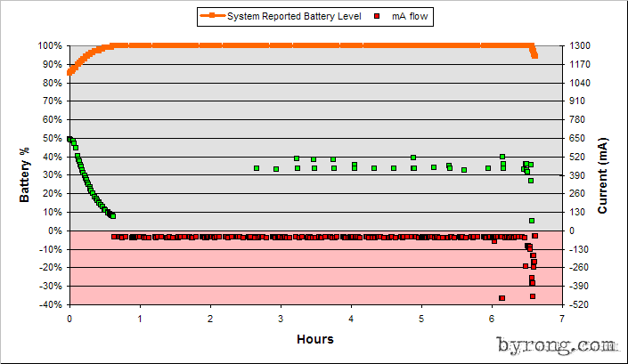This screenshot has width=628, height=364.
Task: Click the green data point near 130 mA
Action: pos(532,221)
